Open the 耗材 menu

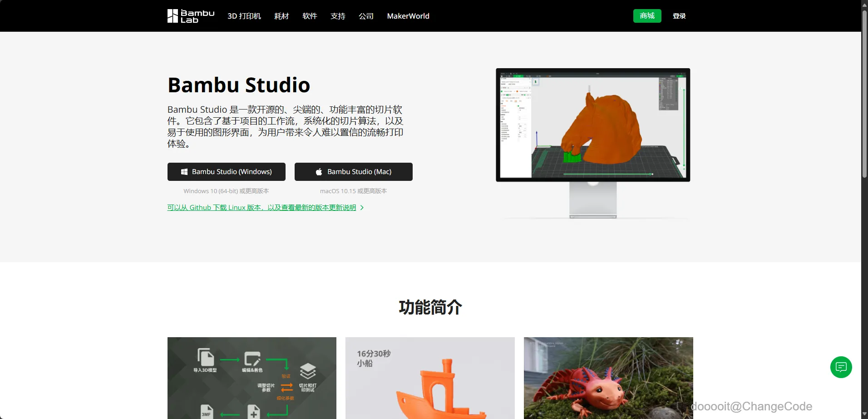pos(281,16)
